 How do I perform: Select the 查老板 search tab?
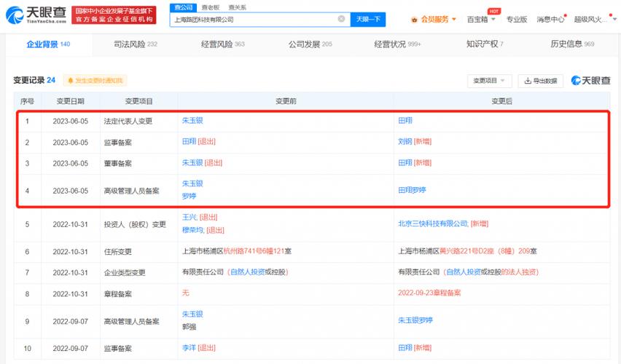pyautogui.click(x=211, y=7)
